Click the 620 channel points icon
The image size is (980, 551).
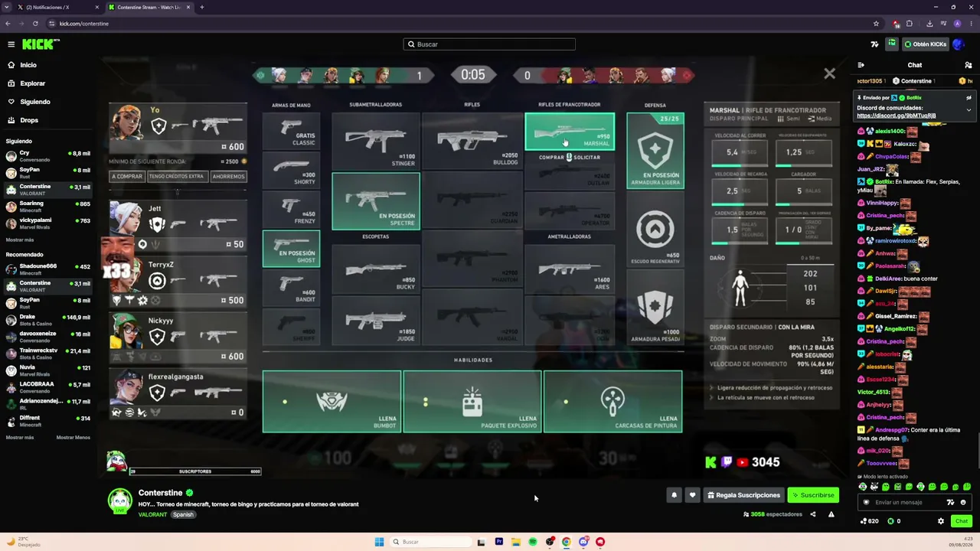coord(865,521)
